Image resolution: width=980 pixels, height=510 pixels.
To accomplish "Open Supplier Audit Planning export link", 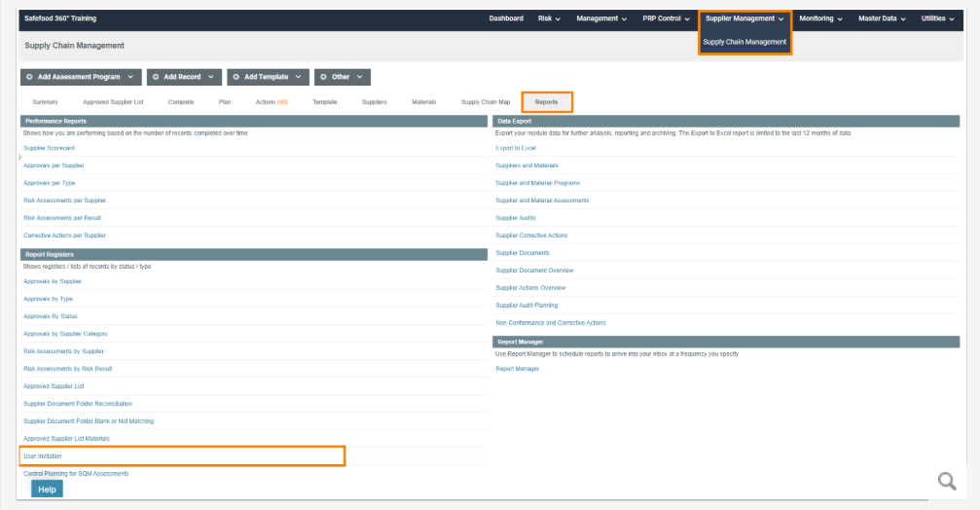I will tap(526, 306).
